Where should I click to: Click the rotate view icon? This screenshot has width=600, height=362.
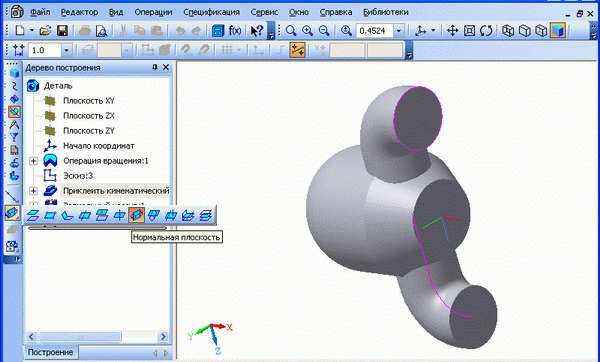point(486,31)
